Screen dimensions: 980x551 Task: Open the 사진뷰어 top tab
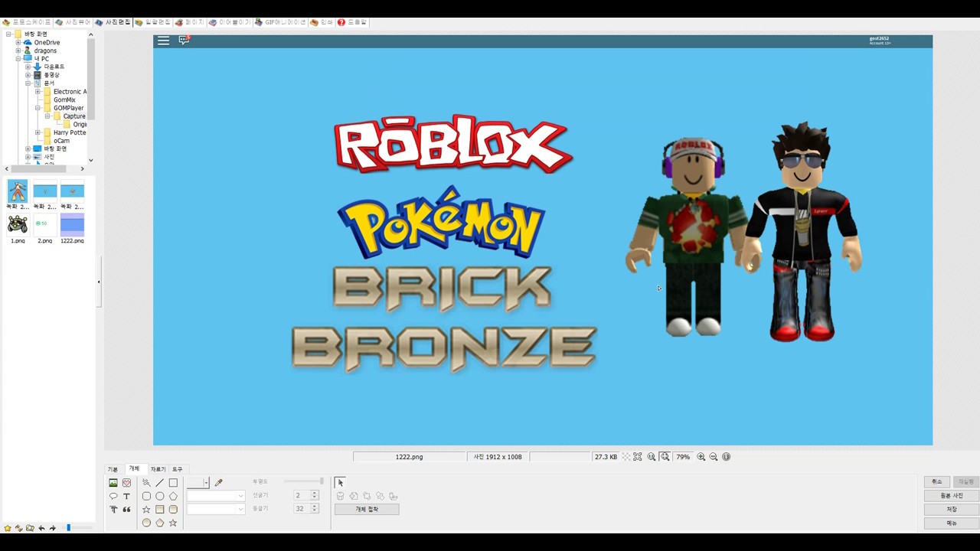(73, 22)
